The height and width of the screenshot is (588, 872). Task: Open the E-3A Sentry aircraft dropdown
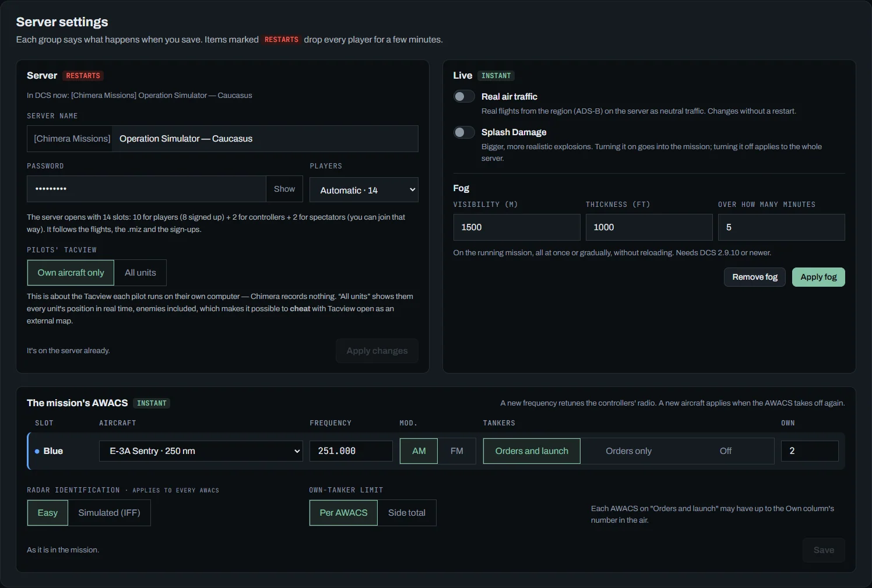coord(201,451)
